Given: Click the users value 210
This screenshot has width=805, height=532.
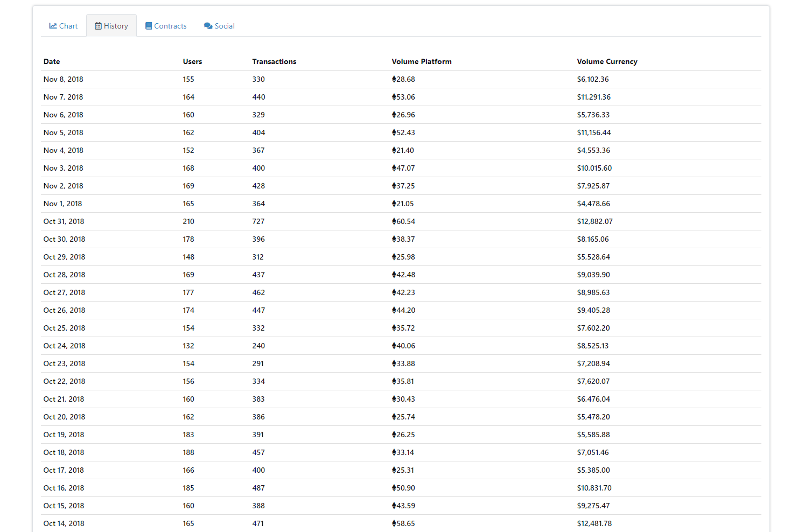Looking at the screenshot, I should click(x=188, y=221).
